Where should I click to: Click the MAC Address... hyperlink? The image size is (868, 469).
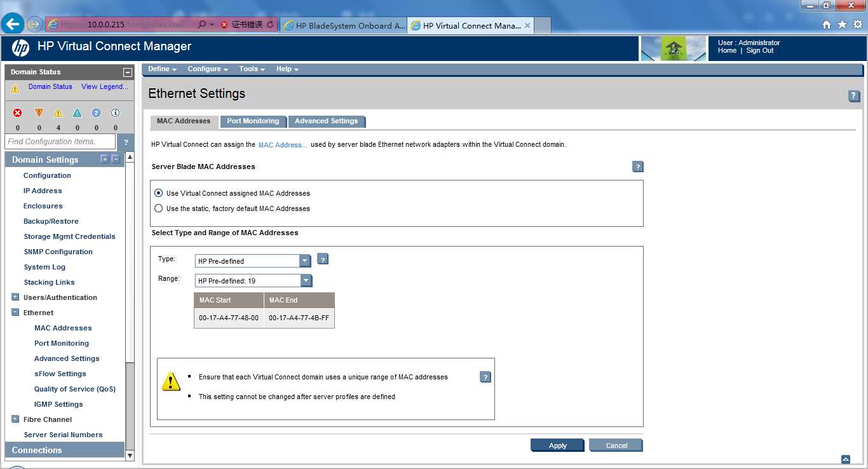pyautogui.click(x=283, y=145)
